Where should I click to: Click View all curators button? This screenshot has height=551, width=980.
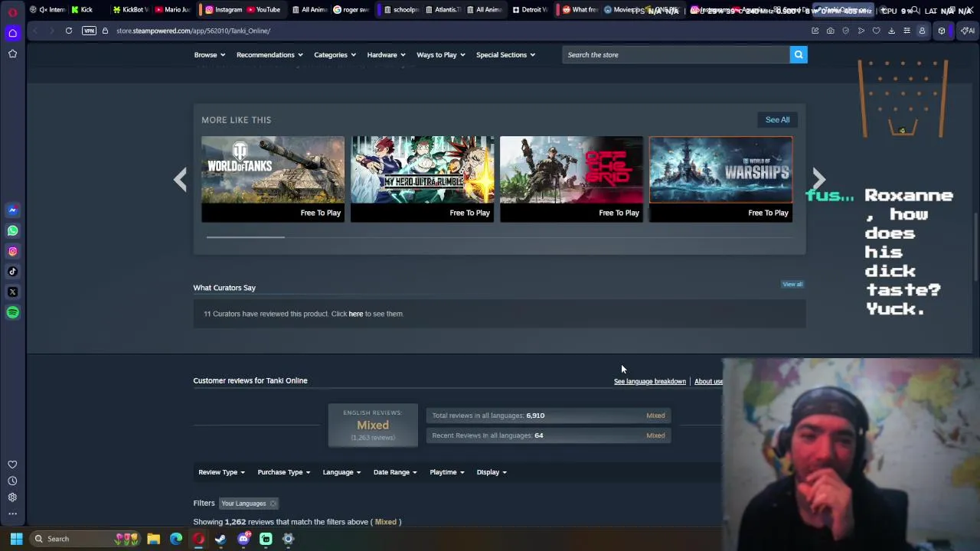click(x=792, y=284)
